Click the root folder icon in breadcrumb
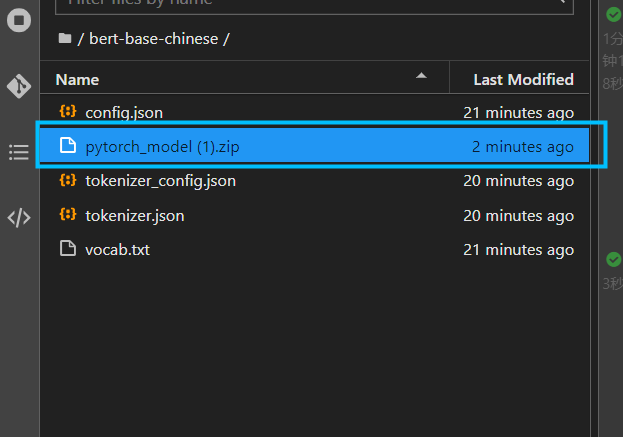 (x=65, y=39)
